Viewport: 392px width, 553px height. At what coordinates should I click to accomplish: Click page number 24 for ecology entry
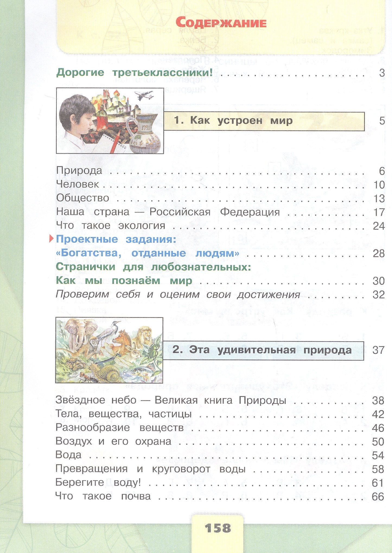coord(379,226)
